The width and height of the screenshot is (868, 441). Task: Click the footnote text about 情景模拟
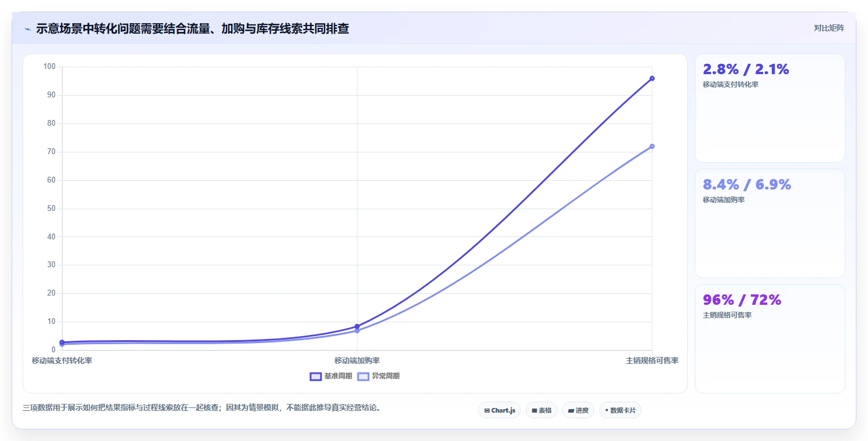click(x=202, y=407)
